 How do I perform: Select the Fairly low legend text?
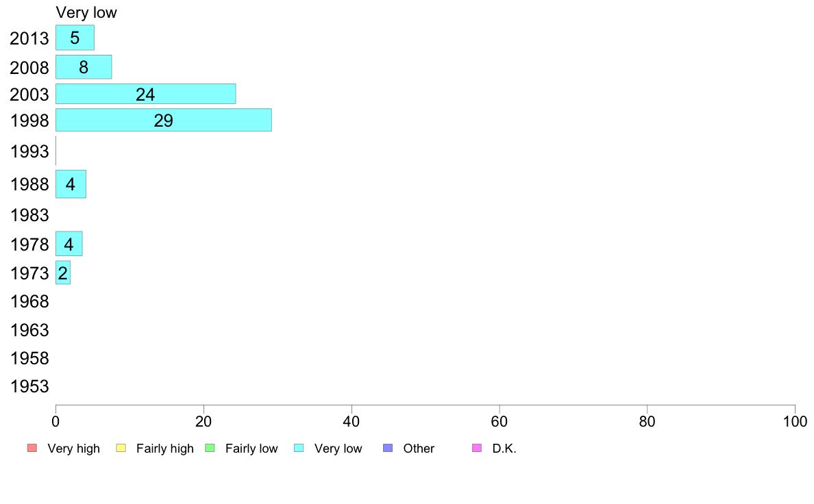point(251,449)
